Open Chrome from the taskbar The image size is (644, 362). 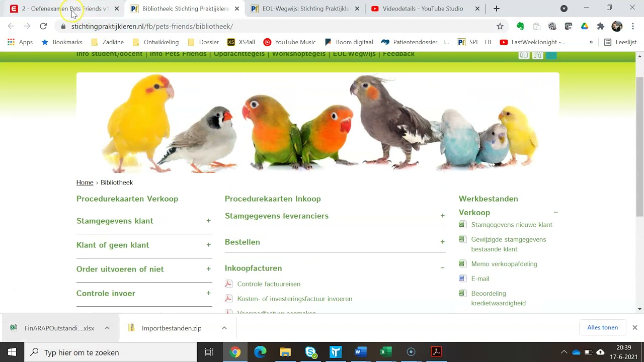pos(235,352)
